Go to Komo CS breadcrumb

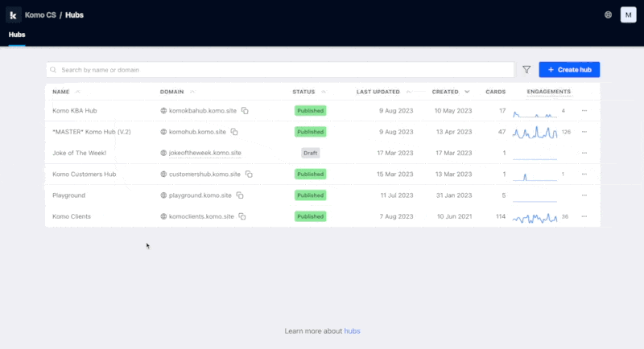39,14
